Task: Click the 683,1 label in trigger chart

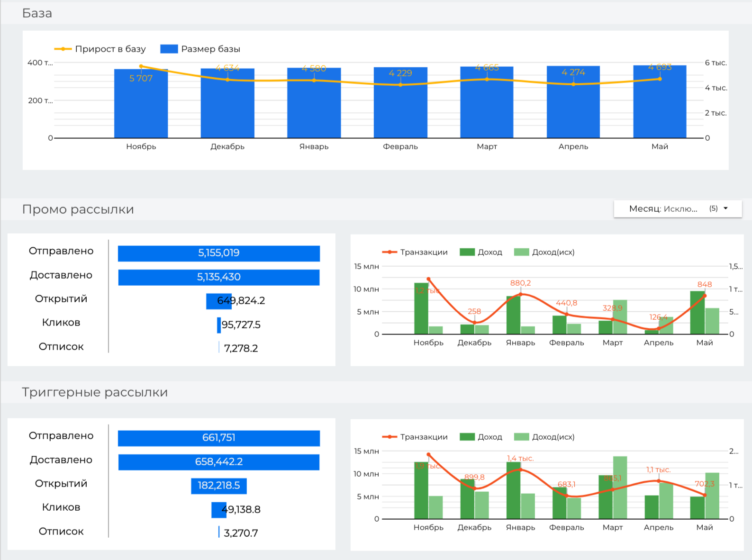Action: (x=566, y=484)
